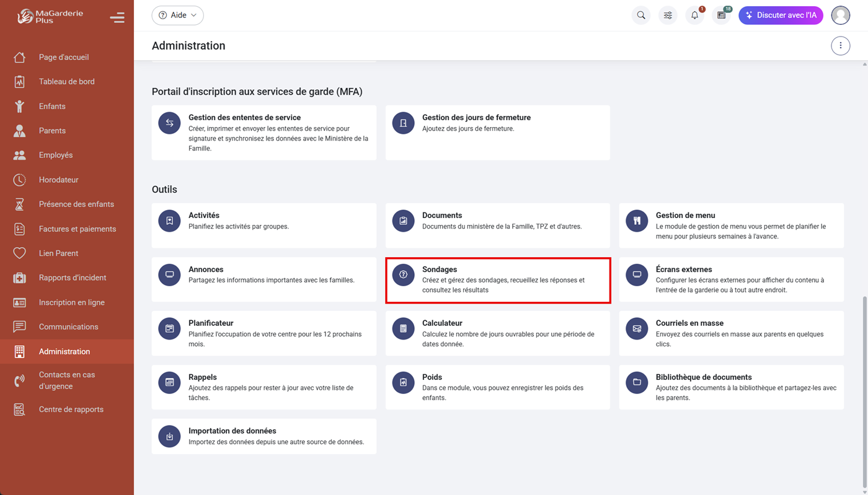Collapse the sidebar with hamburger toggle
The image size is (868, 495).
click(117, 18)
